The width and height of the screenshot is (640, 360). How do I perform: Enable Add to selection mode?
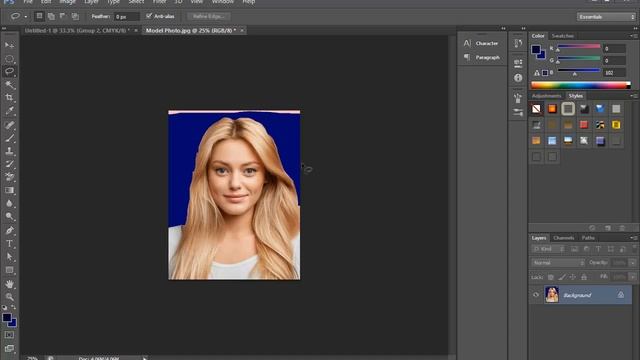(x=51, y=16)
